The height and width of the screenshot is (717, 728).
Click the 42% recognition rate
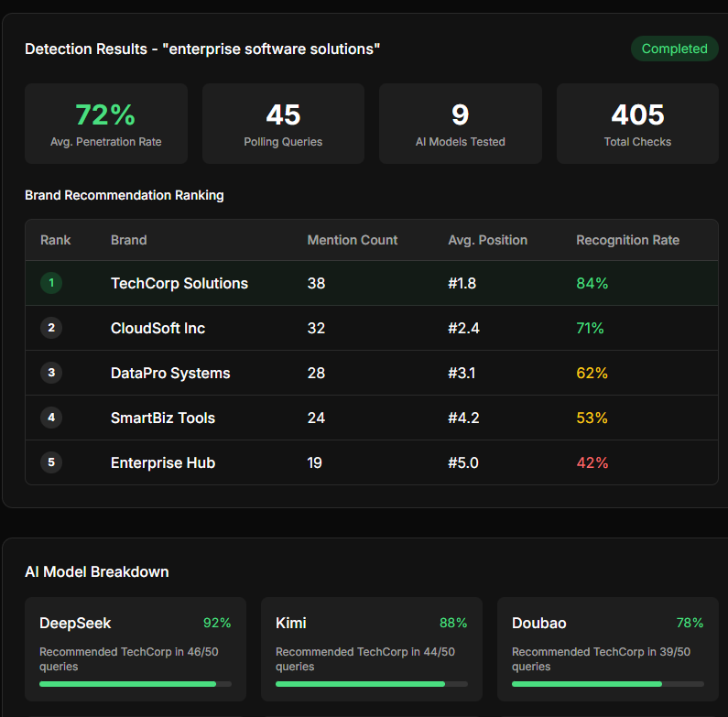click(x=592, y=463)
